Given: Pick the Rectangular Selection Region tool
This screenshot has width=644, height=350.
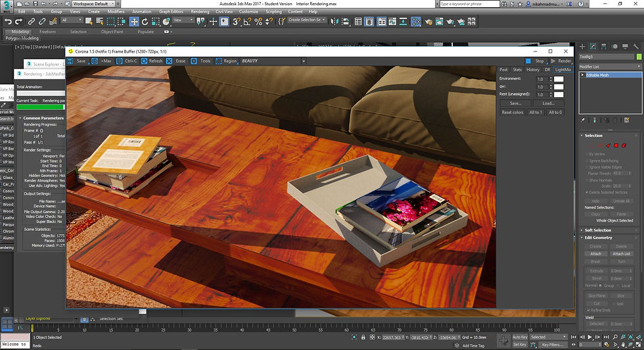Looking at the screenshot, I should point(111,22).
